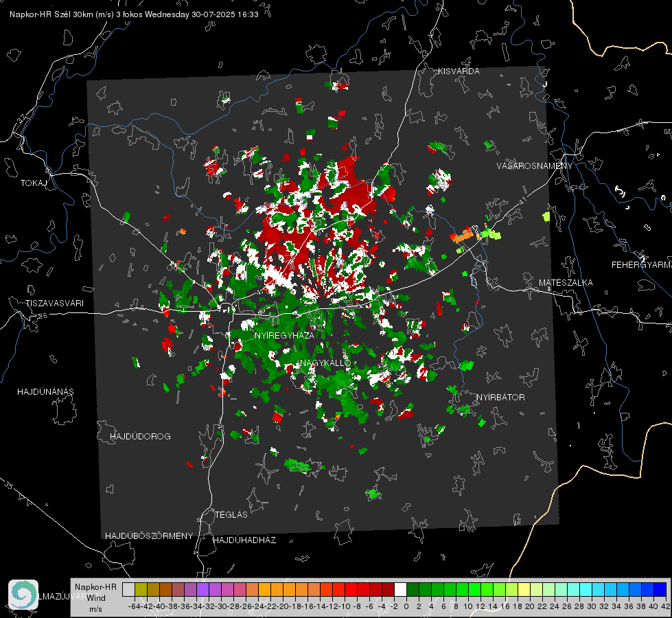The height and width of the screenshot is (618, 672).
Task: Click the orange echo patch west of Vásárosnamény road
Action: [462, 235]
